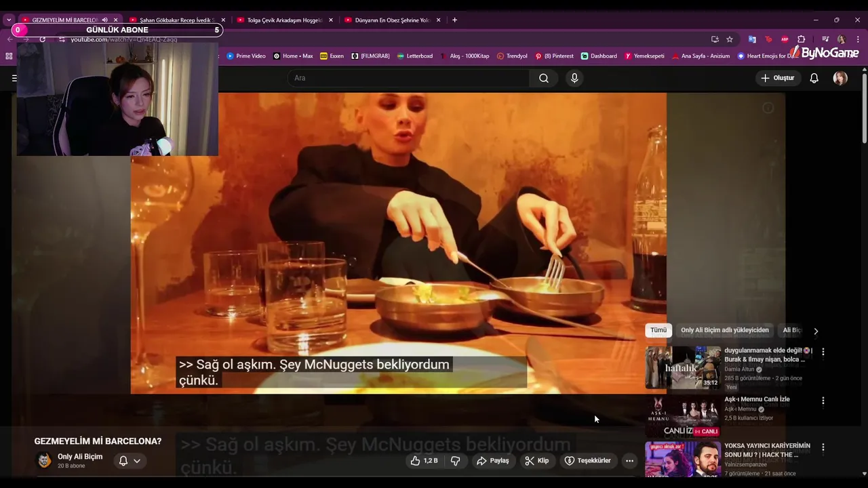Screen dimensions: 868x488
Task: Switch to Şahan Gökbakar Recep İvedik tab
Action: tap(178, 20)
